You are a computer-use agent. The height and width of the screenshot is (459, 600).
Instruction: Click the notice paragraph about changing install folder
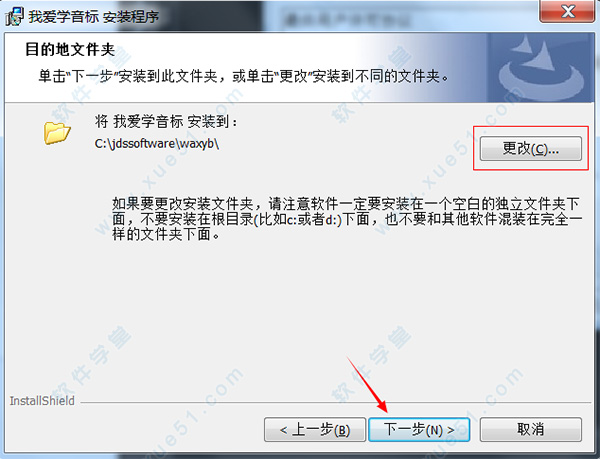[347, 219]
